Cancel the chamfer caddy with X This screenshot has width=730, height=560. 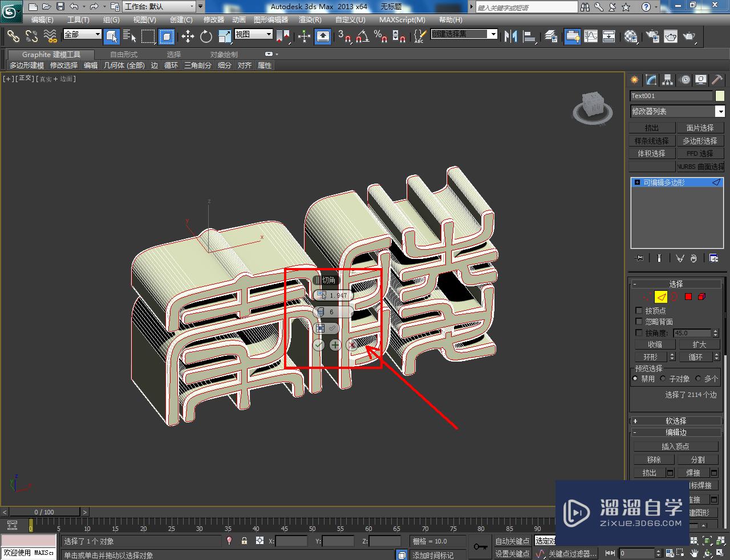pos(352,344)
